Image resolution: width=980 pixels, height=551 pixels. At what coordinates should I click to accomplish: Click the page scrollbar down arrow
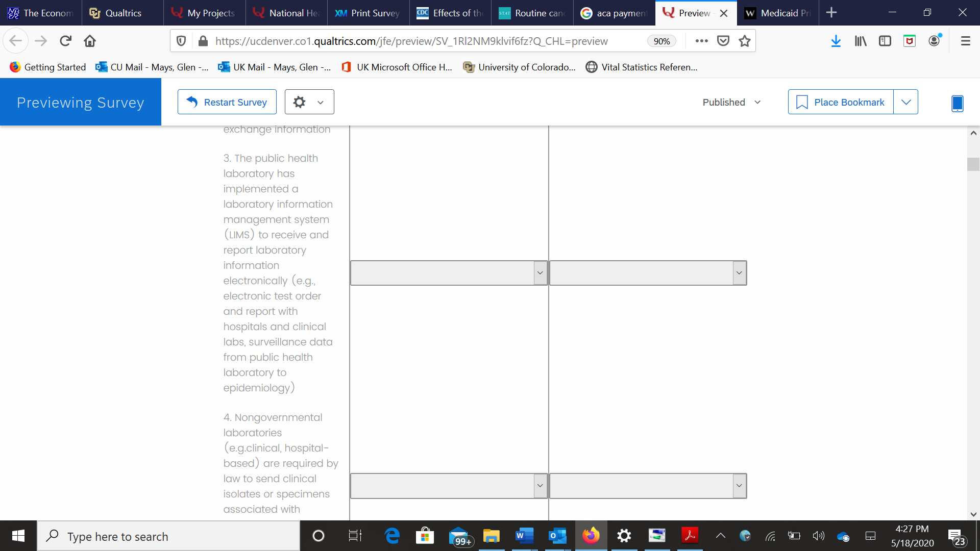click(x=973, y=514)
